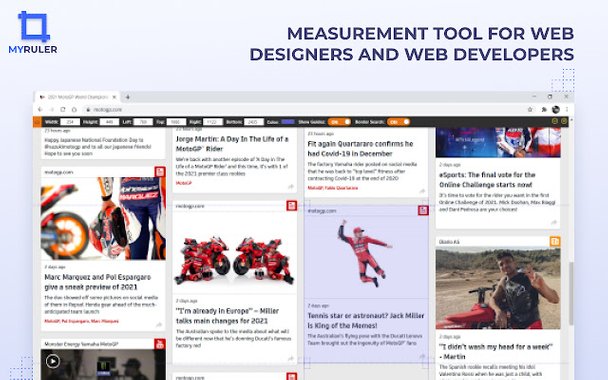Play the Monster Energy Yamaha MotoGP video

coord(53,361)
